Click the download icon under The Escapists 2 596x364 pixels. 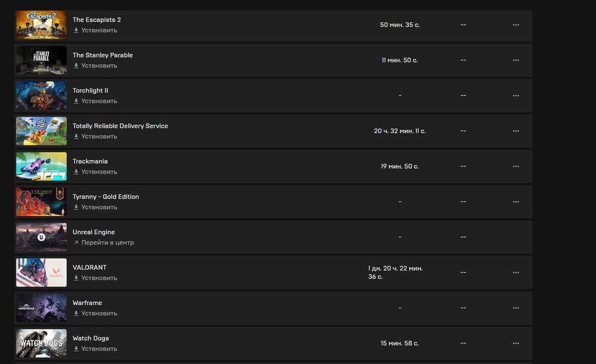coord(76,30)
